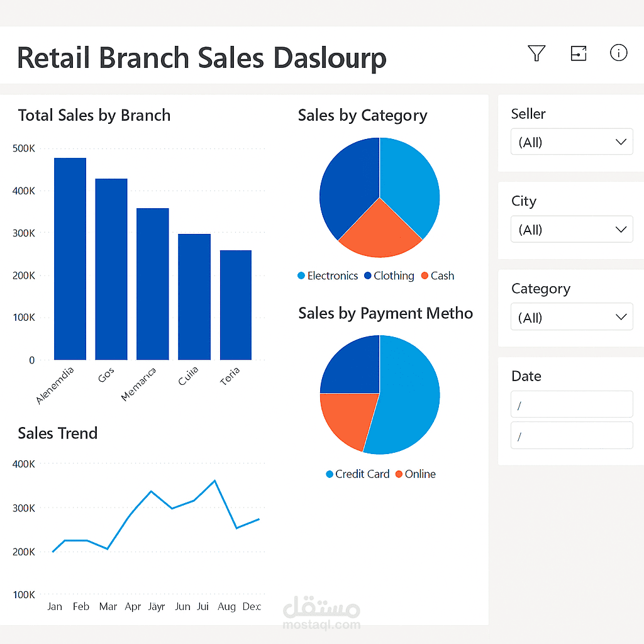Click the second Date input field
644x644 pixels.
(x=572, y=435)
